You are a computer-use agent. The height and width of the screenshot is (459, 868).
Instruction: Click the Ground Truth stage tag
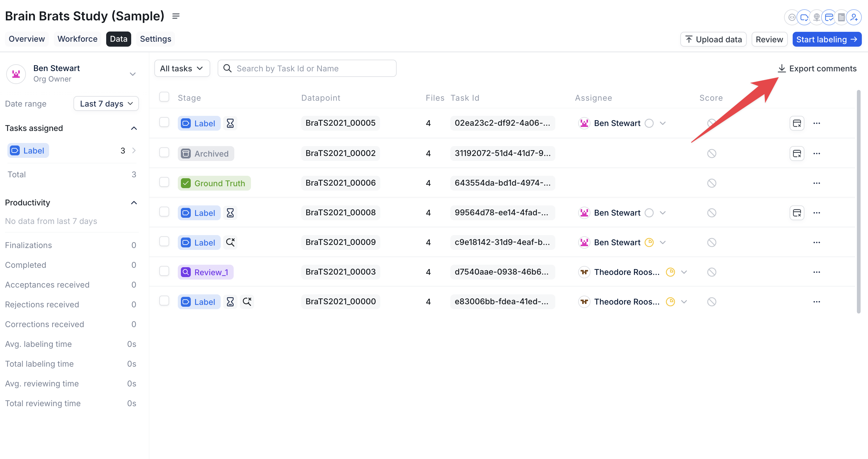point(214,183)
